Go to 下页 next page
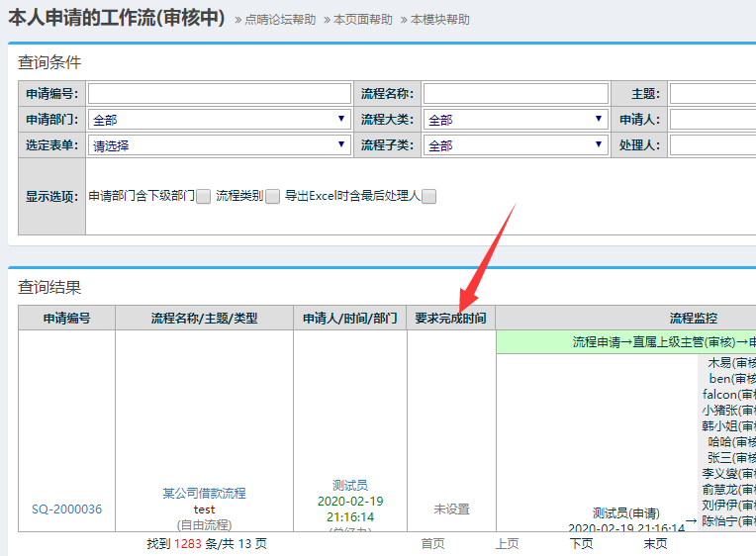This screenshot has width=756, height=556. [581, 543]
